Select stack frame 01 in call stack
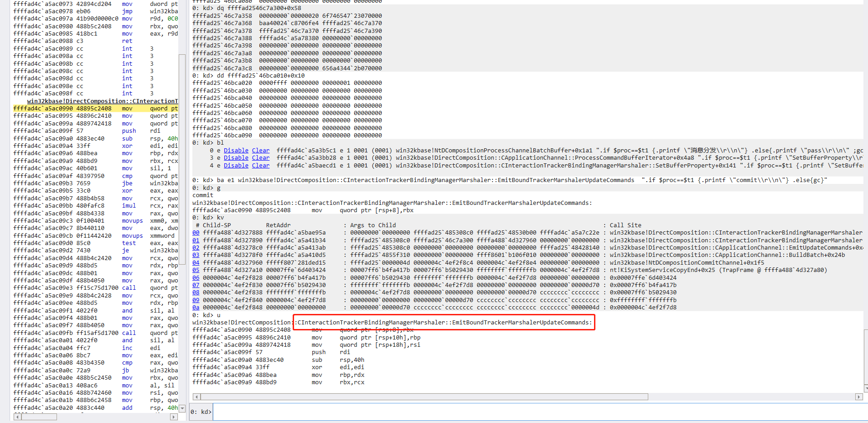 (196, 240)
